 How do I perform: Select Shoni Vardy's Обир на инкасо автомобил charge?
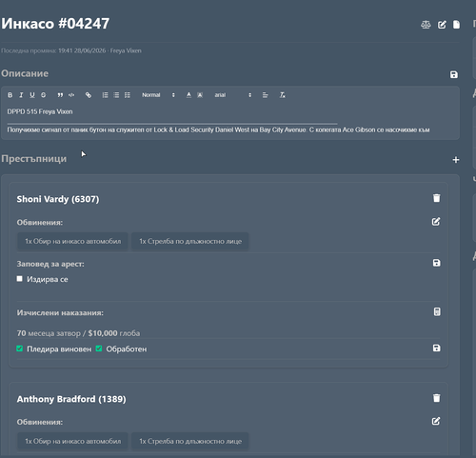coord(72,242)
